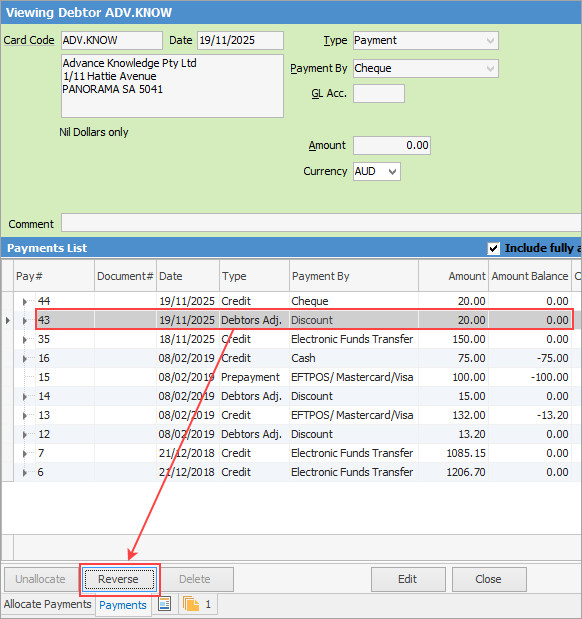Click the -100.00 balance cell
The image size is (582, 619).
point(530,377)
